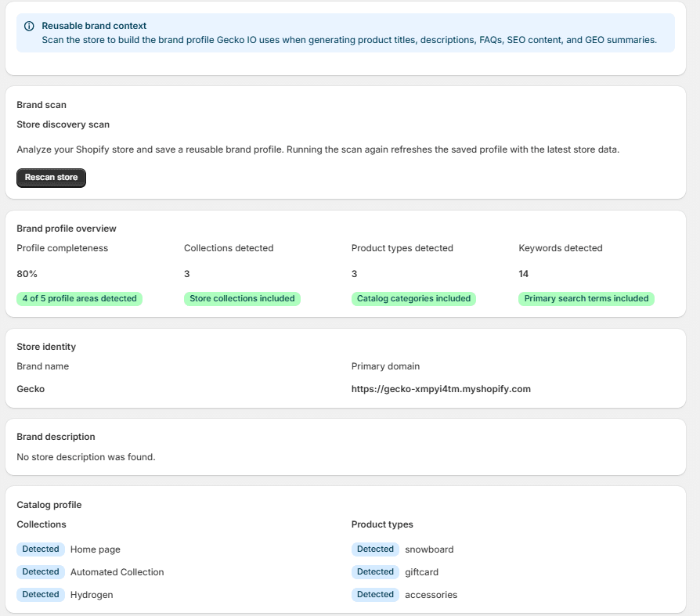Click the Brand scan heading

pos(41,105)
